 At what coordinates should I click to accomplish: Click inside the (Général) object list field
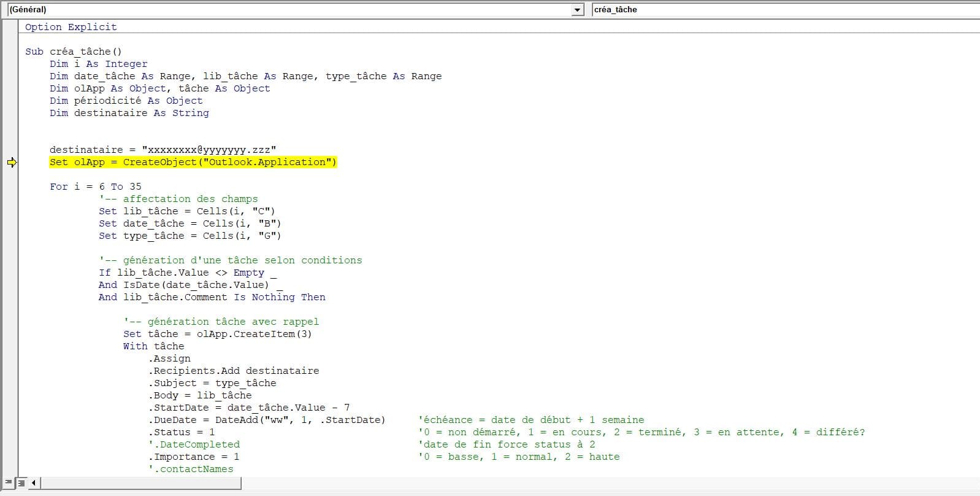288,10
